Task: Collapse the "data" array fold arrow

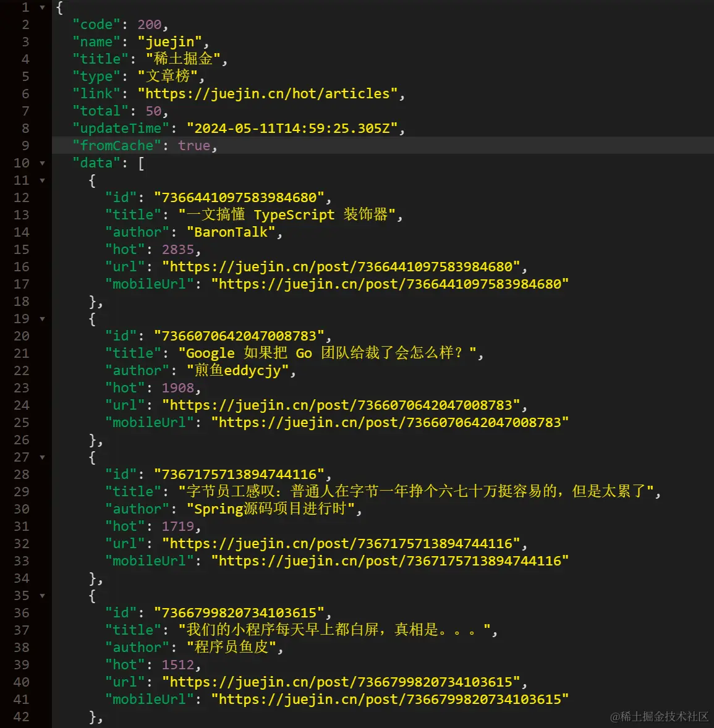Action: point(42,163)
